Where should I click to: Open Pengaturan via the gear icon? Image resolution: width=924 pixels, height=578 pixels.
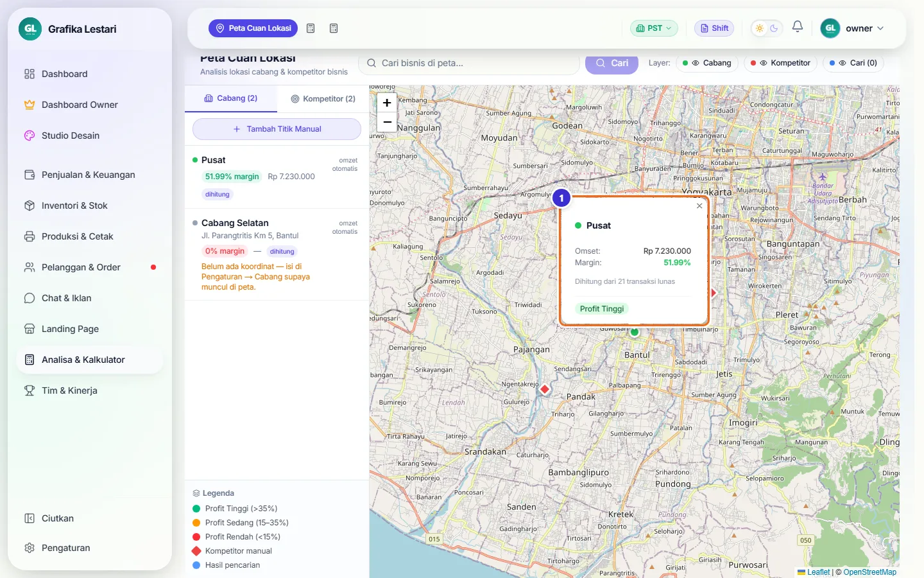pos(30,548)
